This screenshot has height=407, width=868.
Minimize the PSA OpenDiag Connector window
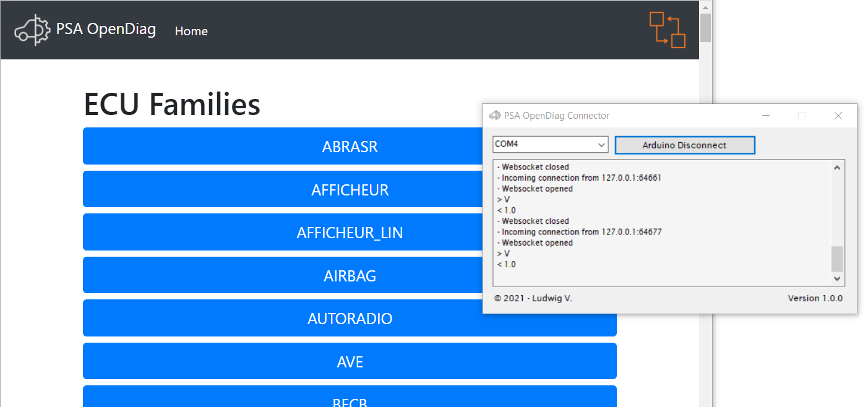[766, 116]
